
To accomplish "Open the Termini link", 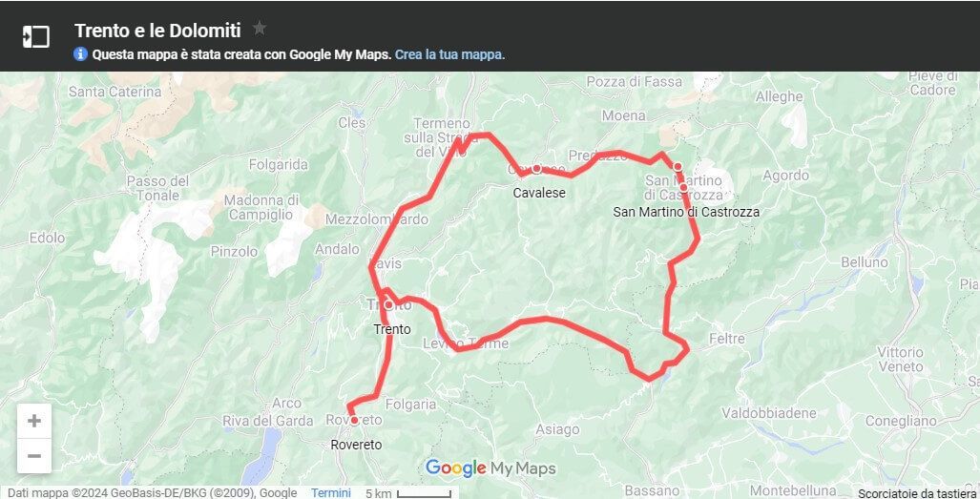I will (x=330, y=492).
